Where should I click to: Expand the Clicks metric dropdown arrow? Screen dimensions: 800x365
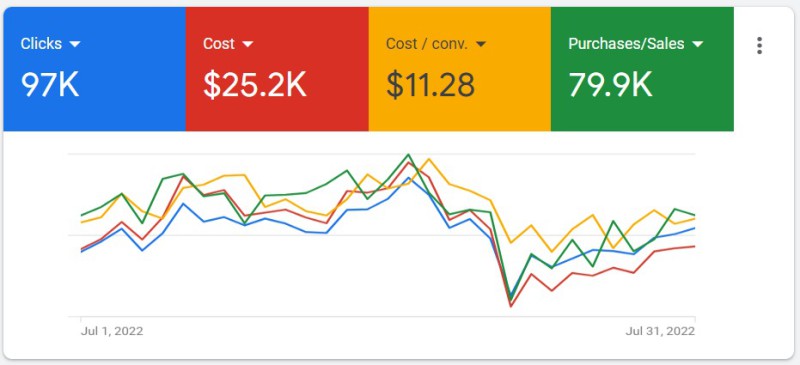click(x=74, y=44)
